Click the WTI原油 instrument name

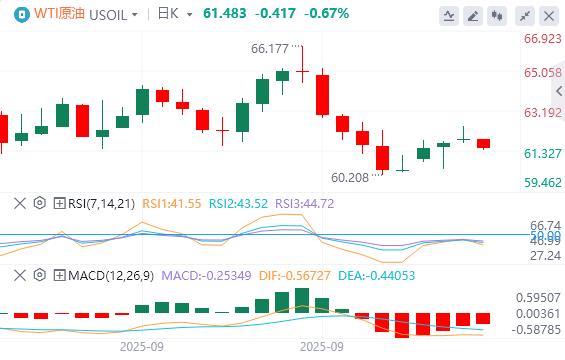point(59,14)
